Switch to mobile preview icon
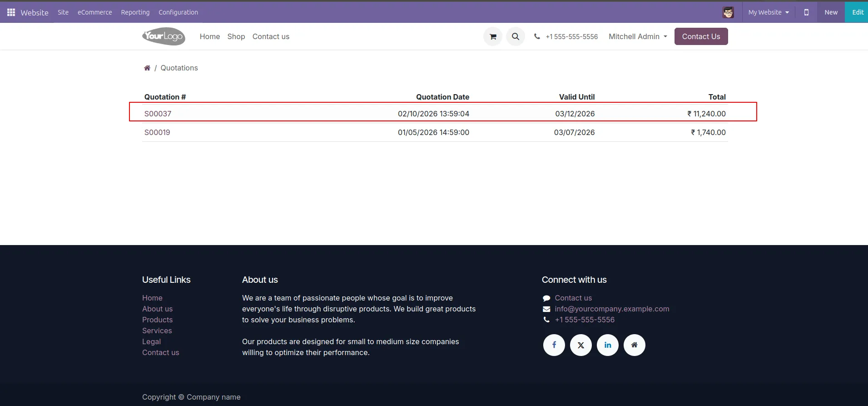This screenshot has width=868, height=406. (x=806, y=12)
